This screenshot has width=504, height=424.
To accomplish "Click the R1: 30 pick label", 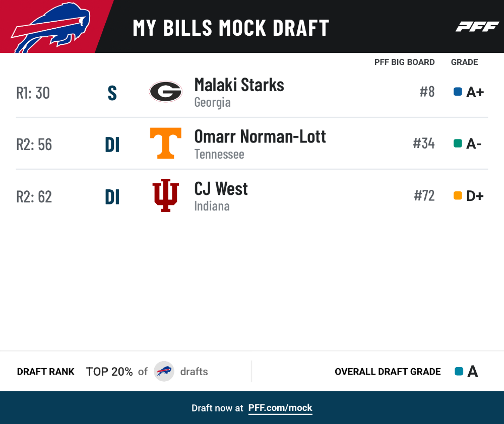I will pyautogui.click(x=33, y=93).
